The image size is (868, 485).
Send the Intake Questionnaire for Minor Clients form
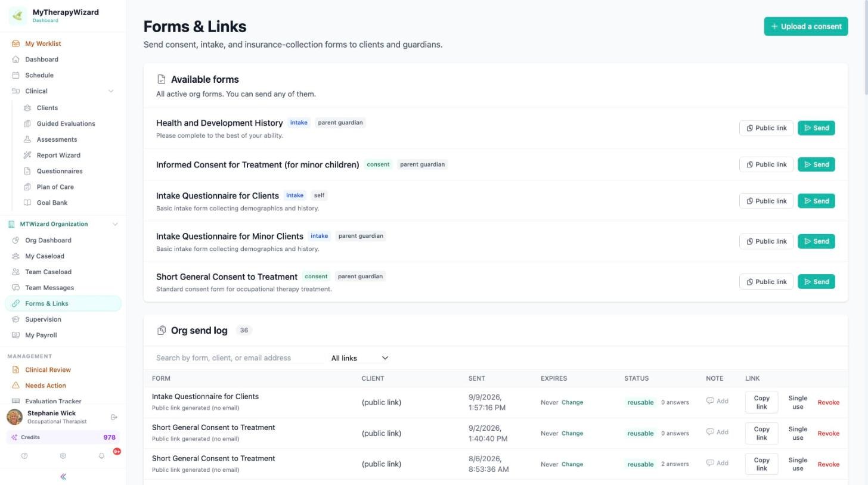click(x=816, y=241)
